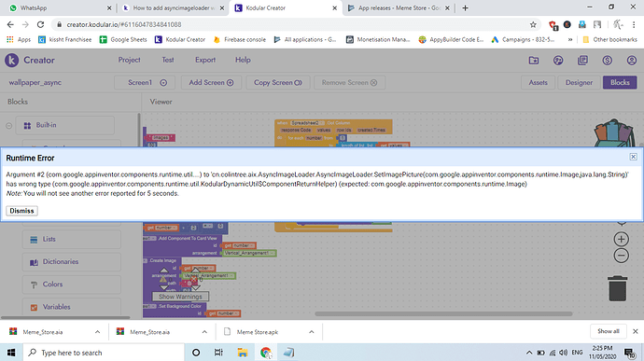
Task: Click the red error X indicator
Action: click(194, 280)
